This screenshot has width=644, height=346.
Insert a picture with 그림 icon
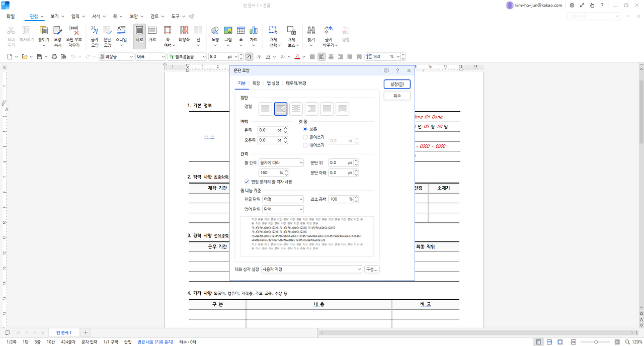[x=228, y=36]
